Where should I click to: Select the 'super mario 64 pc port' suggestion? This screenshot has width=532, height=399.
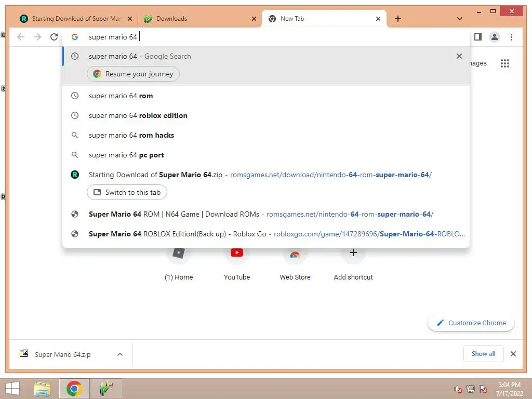pos(266,155)
